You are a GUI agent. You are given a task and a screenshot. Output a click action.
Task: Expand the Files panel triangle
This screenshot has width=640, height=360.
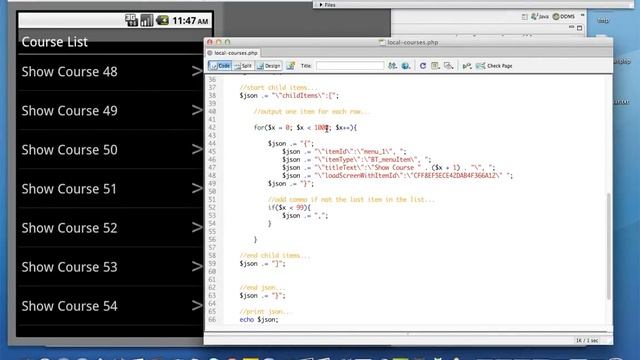click(321, 5)
